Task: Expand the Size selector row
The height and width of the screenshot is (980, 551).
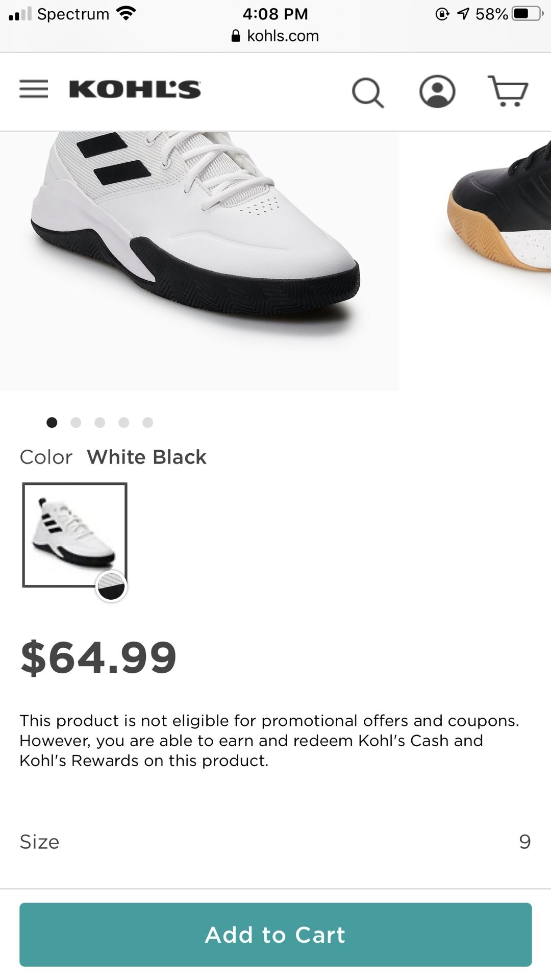Action: click(x=275, y=842)
